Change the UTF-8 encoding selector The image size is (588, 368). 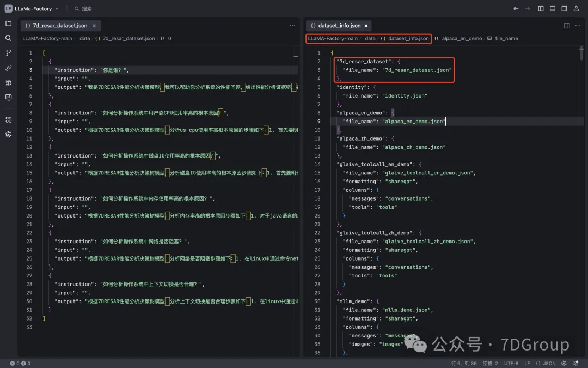511,363
